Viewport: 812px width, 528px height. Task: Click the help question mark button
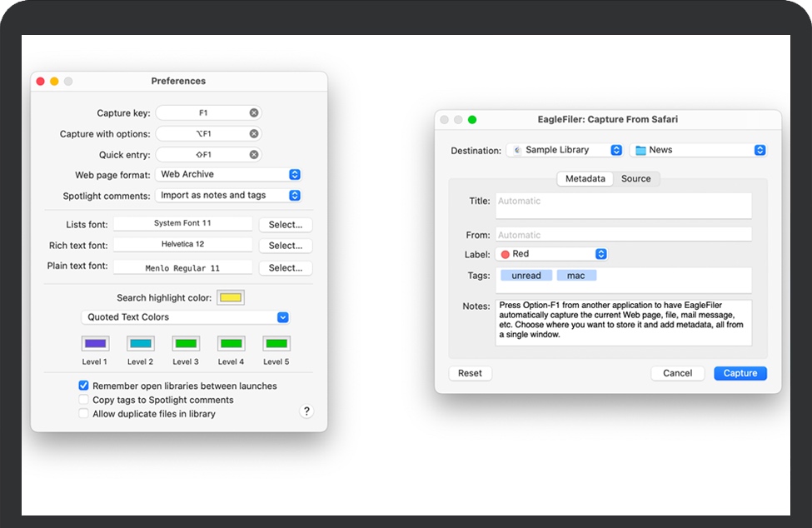tap(306, 411)
